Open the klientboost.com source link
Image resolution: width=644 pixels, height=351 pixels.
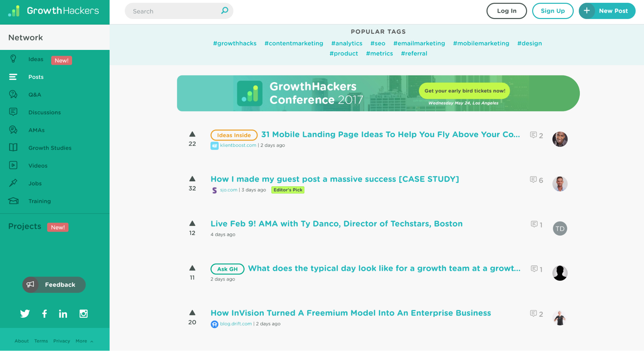pyautogui.click(x=238, y=145)
